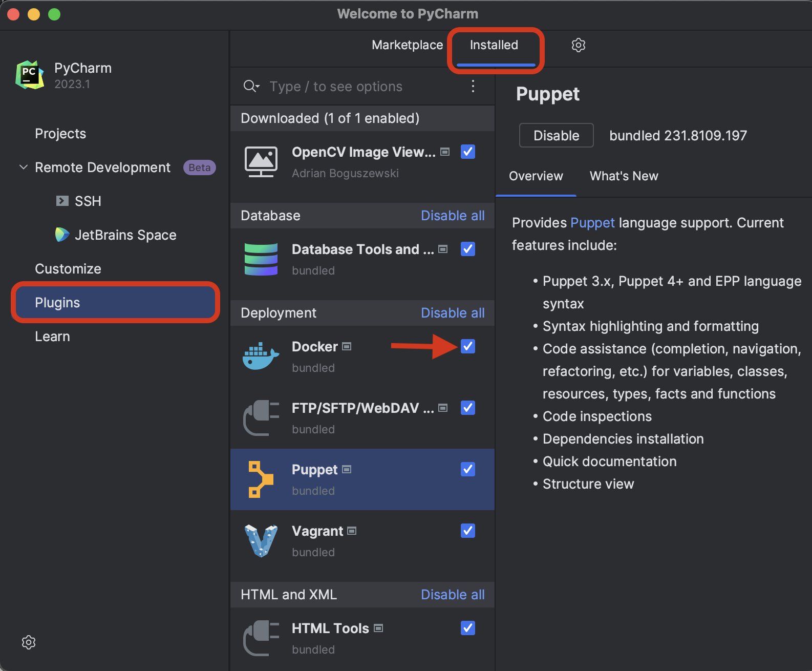This screenshot has width=812, height=671.
Task: Toggle the FTP/SFTP/WebDAV plugin checkbox
Action: 468,408
